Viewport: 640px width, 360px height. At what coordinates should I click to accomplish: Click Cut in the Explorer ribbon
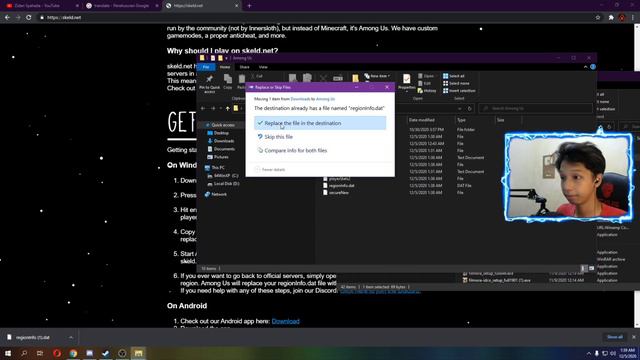(257, 76)
